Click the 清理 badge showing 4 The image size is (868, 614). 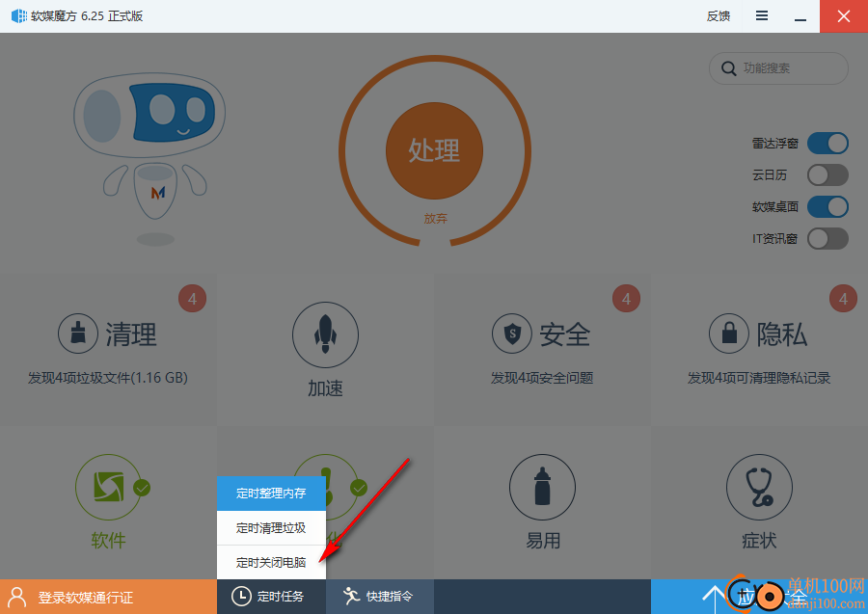tap(192, 299)
